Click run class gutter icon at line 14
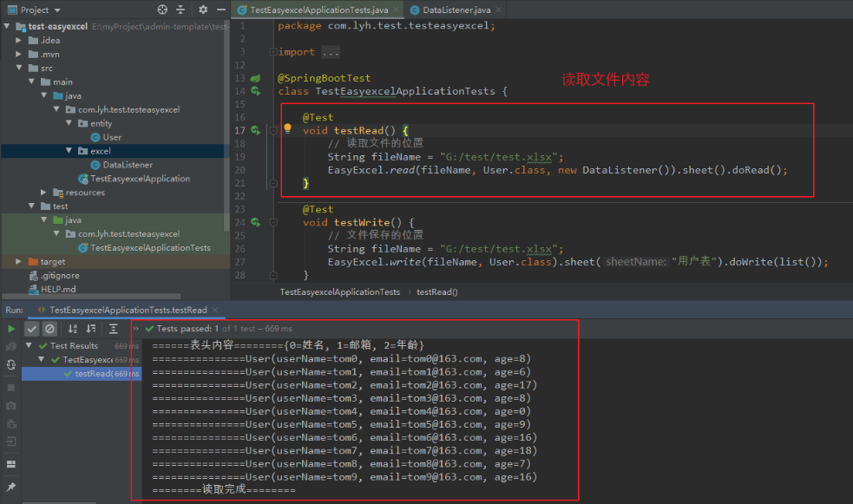 click(x=255, y=91)
